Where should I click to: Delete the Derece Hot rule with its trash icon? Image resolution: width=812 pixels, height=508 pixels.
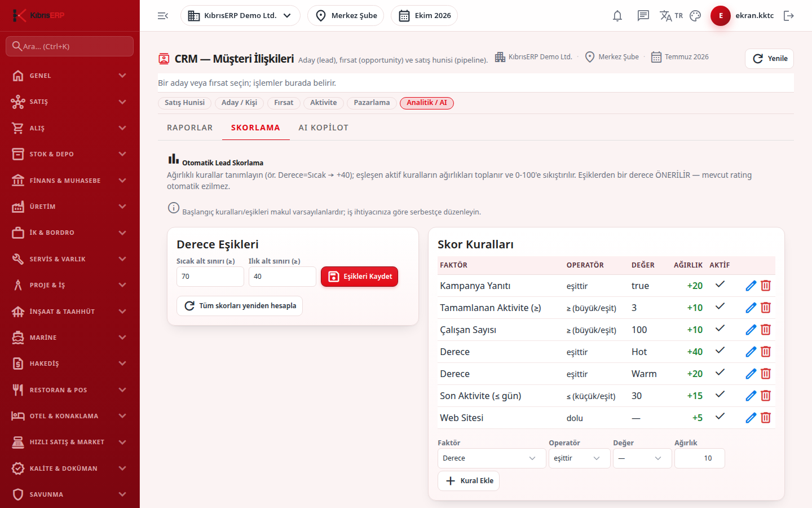tap(766, 352)
